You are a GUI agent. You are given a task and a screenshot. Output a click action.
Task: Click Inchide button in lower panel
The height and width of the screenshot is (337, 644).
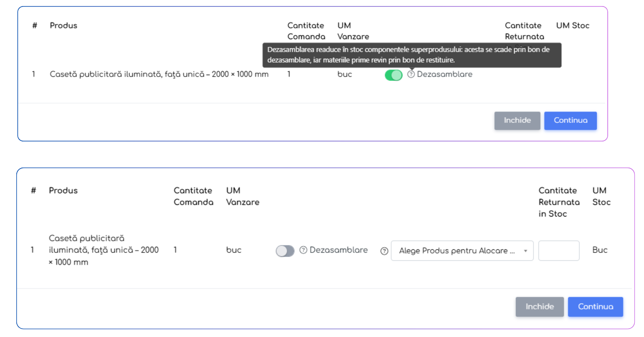coord(540,307)
